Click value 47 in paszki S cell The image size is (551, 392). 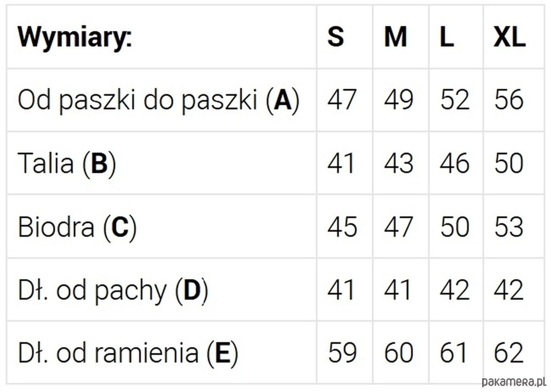pos(342,100)
